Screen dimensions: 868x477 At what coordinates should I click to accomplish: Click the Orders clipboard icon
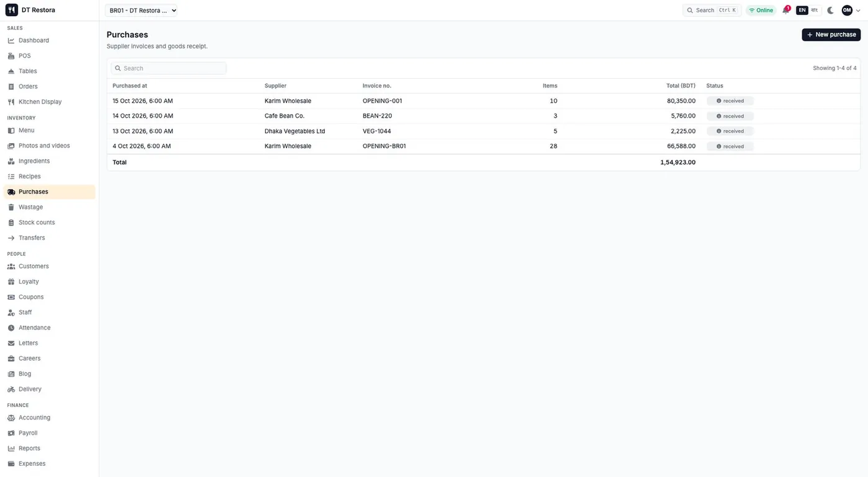pyautogui.click(x=11, y=87)
